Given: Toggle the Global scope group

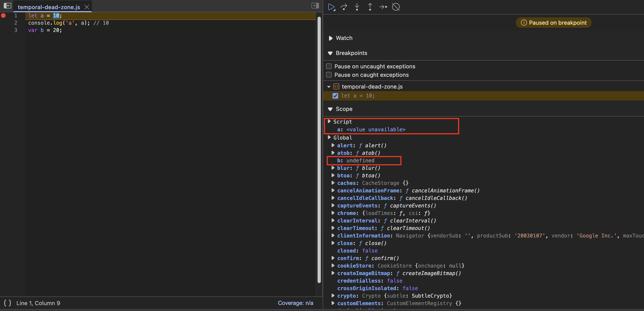Looking at the screenshot, I should (x=329, y=137).
